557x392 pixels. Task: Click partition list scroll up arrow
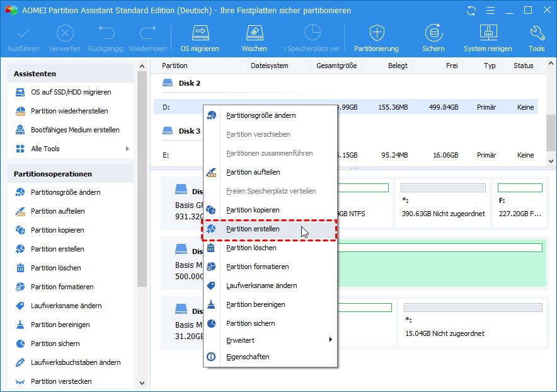click(x=551, y=64)
